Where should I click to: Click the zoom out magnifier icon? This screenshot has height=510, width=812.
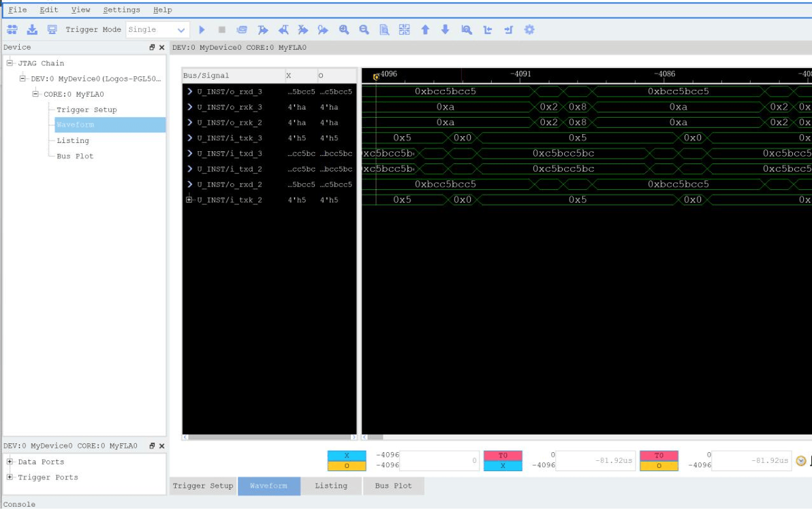(x=364, y=30)
